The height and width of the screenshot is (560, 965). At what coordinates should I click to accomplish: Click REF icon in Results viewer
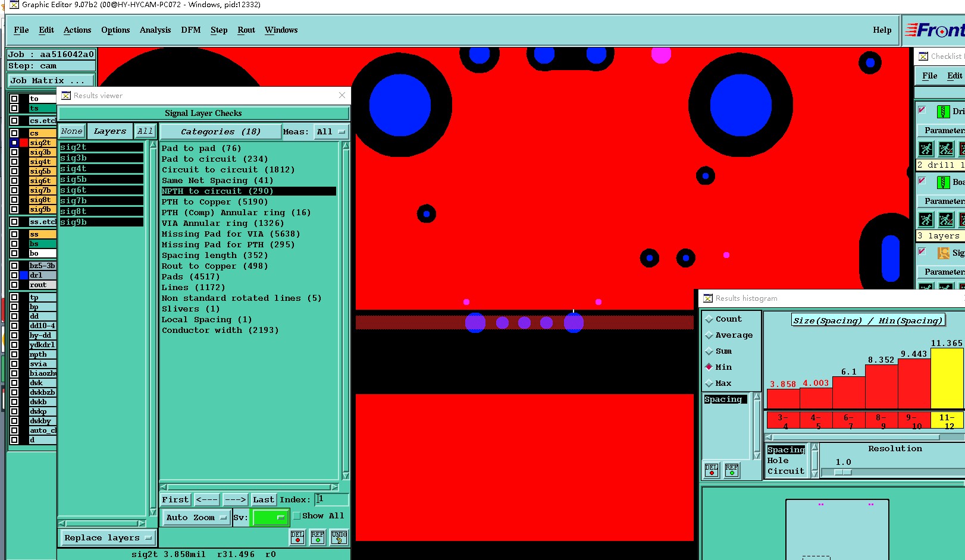(x=318, y=537)
